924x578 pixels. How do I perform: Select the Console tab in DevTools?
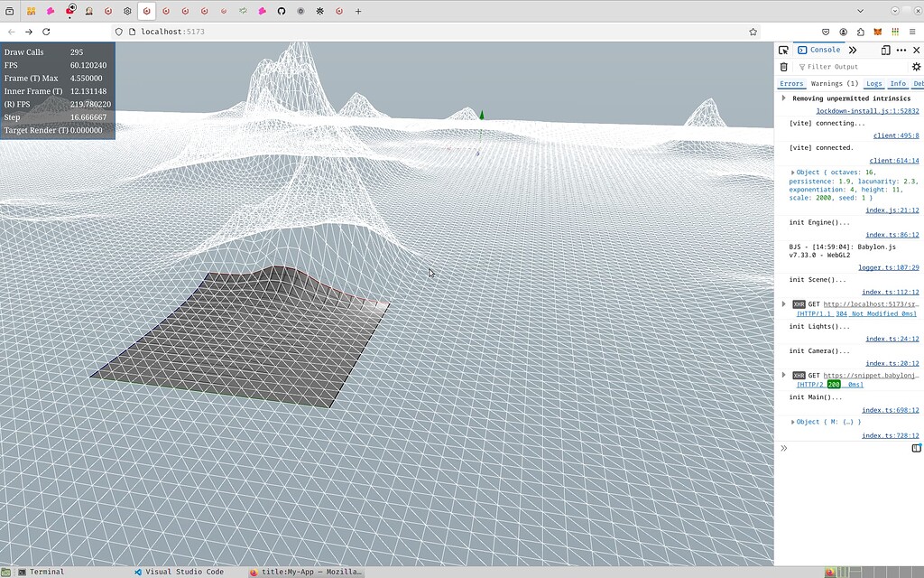tap(819, 50)
